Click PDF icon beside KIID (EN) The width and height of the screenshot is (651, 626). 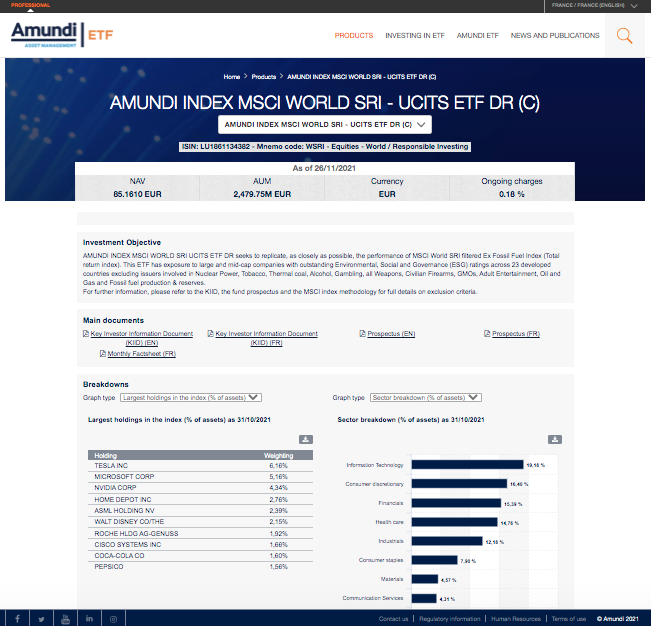point(86,333)
